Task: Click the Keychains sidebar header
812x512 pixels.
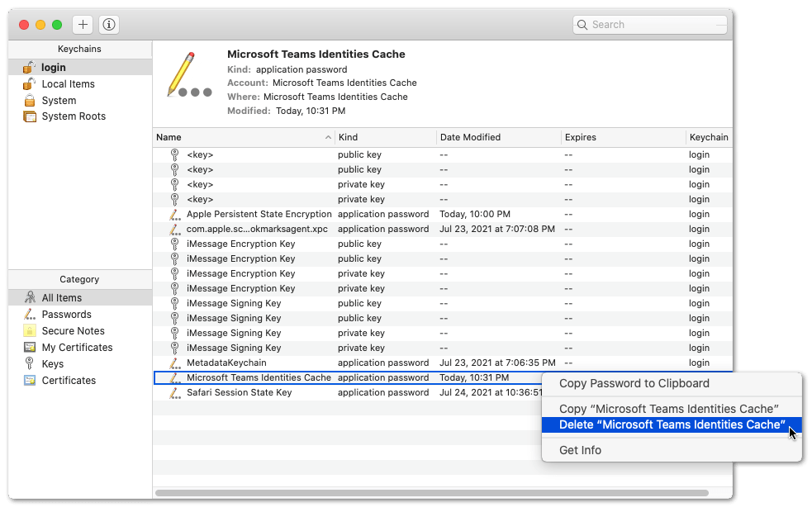Action: click(79, 50)
